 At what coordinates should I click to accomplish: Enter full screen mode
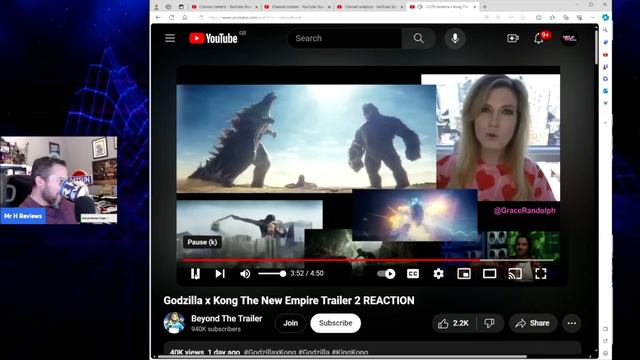(540, 273)
